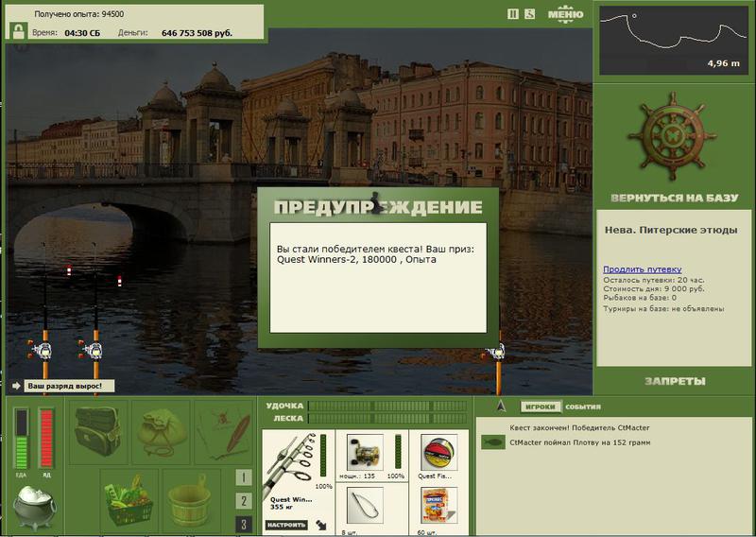Pause the game with the pause icon

pyautogui.click(x=513, y=14)
